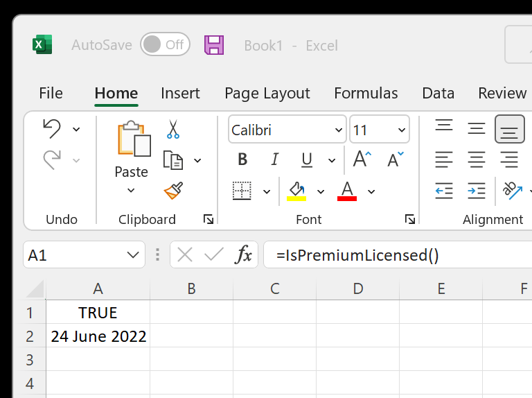Toggle Bold formatting

coord(242,159)
